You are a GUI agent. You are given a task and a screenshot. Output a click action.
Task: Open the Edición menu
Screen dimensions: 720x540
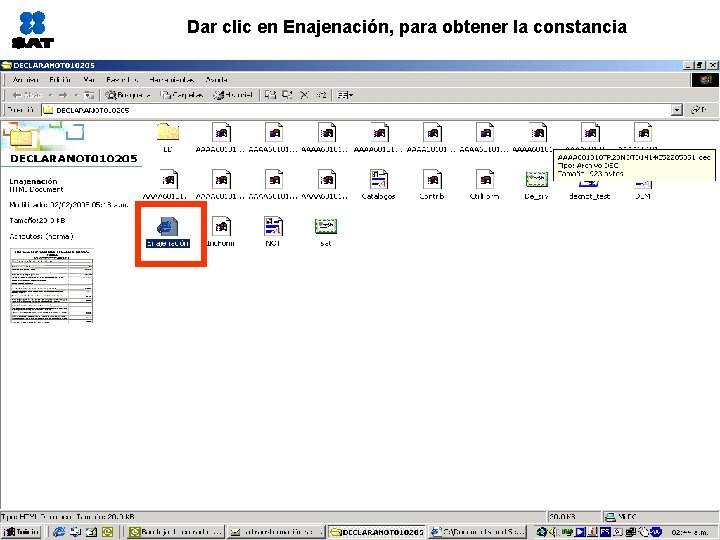click(x=60, y=79)
